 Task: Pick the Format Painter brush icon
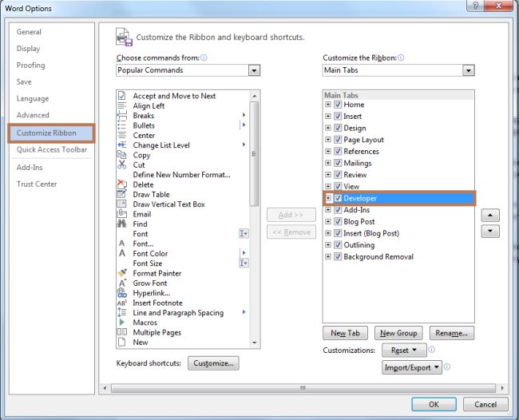(122, 273)
